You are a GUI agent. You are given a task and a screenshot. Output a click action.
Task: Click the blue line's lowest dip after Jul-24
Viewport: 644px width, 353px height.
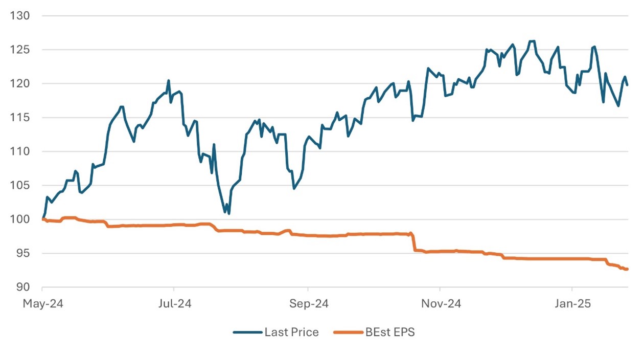228,213
